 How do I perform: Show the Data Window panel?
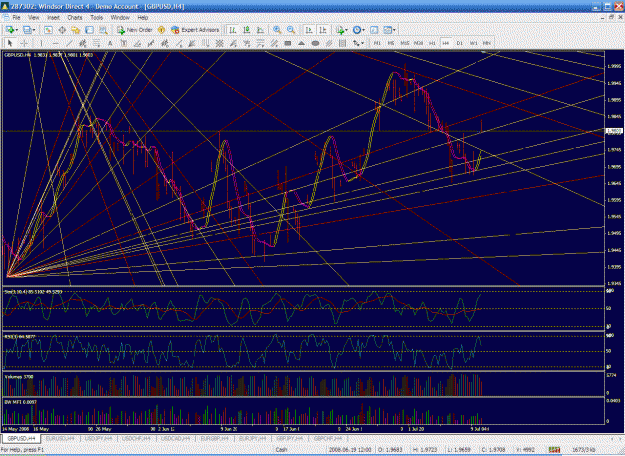coord(62,30)
